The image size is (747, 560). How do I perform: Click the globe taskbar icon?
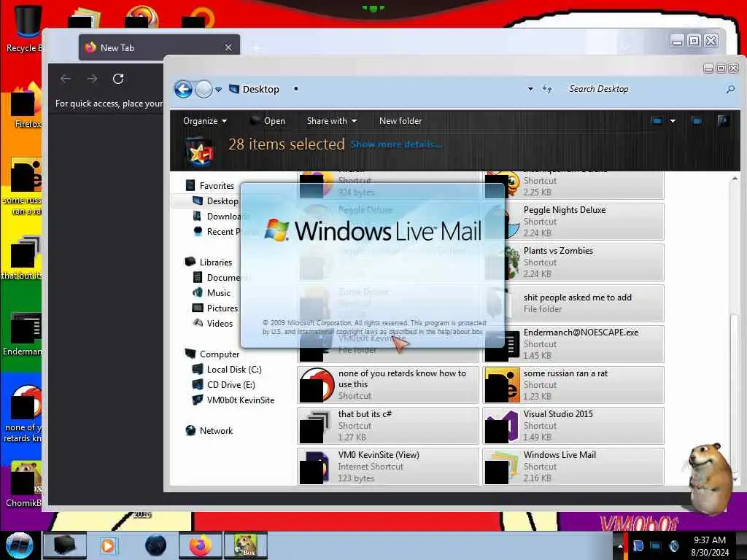156,545
